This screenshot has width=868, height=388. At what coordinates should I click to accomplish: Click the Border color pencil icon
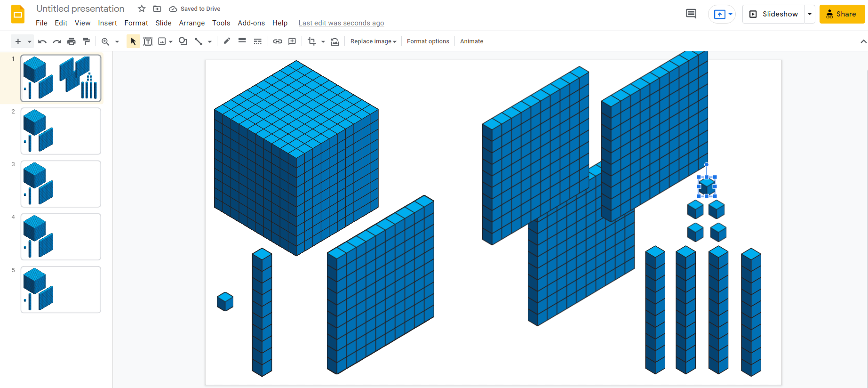(227, 41)
